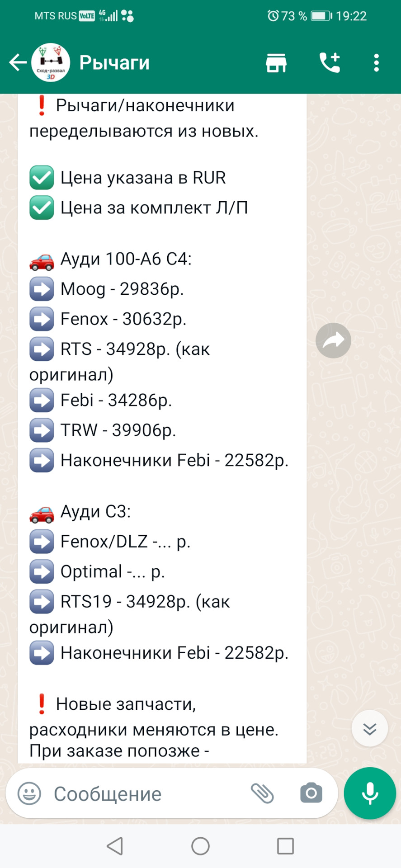Viewport: 401px width, 868px height.
Task: Attach a file using the paperclip
Action: coord(262,793)
